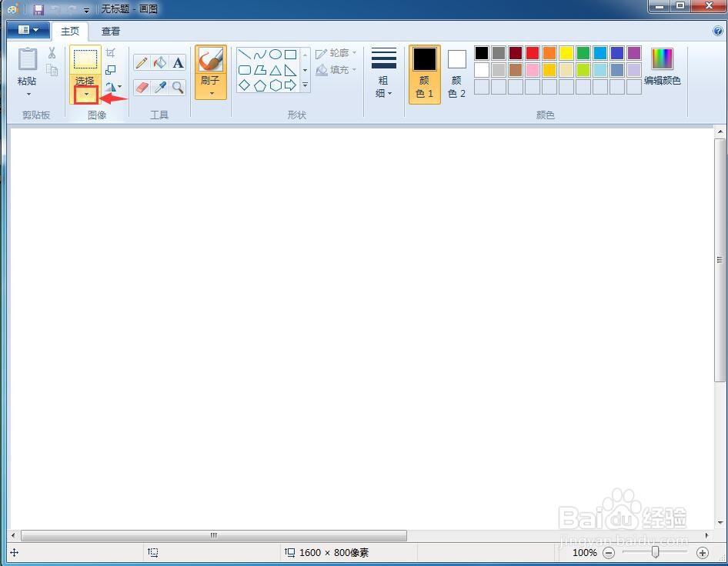
Task: Click the horizontal scrollbar thumb
Action: tap(214, 535)
